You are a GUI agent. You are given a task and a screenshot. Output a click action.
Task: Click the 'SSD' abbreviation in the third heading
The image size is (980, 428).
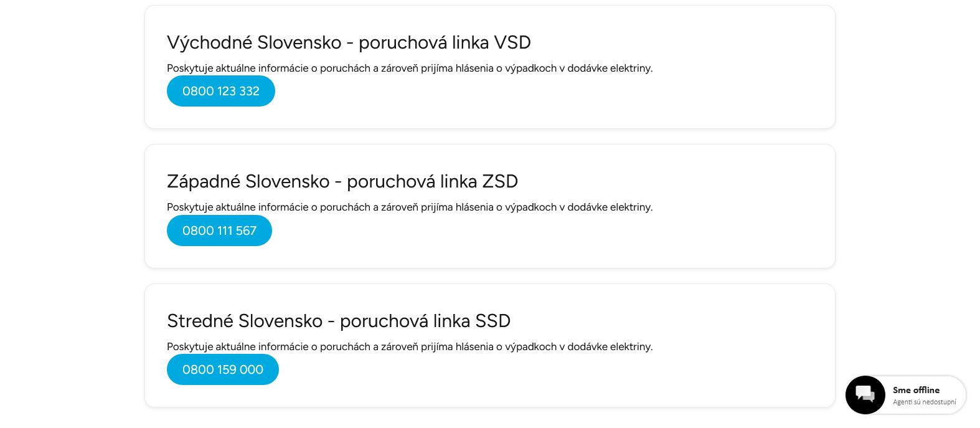click(x=492, y=321)
